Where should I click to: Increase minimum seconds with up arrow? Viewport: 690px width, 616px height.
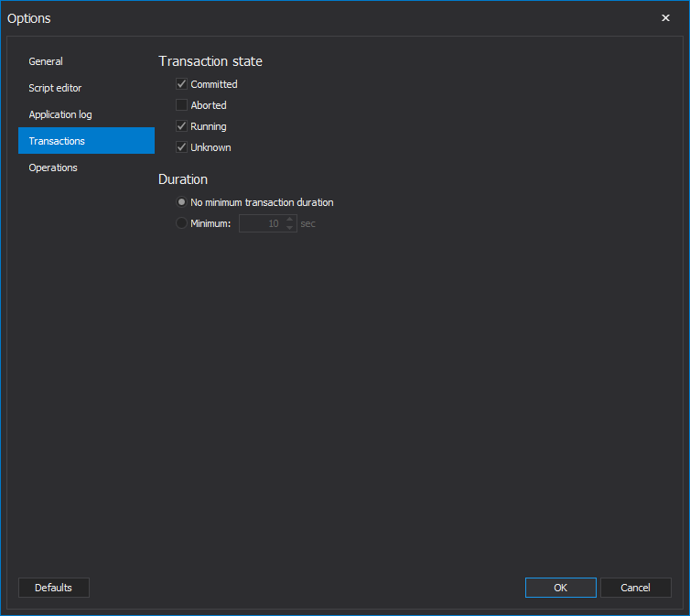click(289, 219)
